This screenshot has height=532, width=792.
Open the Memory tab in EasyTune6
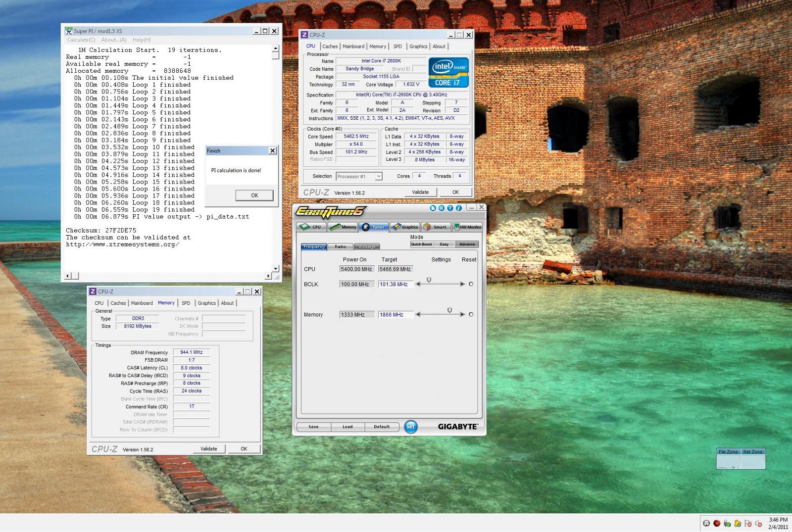343,227
